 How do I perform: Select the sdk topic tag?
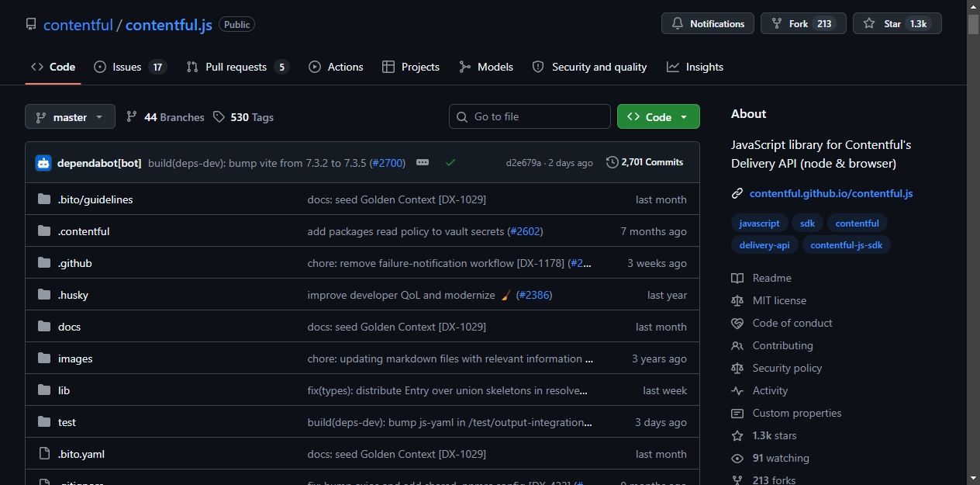click(x=808, y=223)
